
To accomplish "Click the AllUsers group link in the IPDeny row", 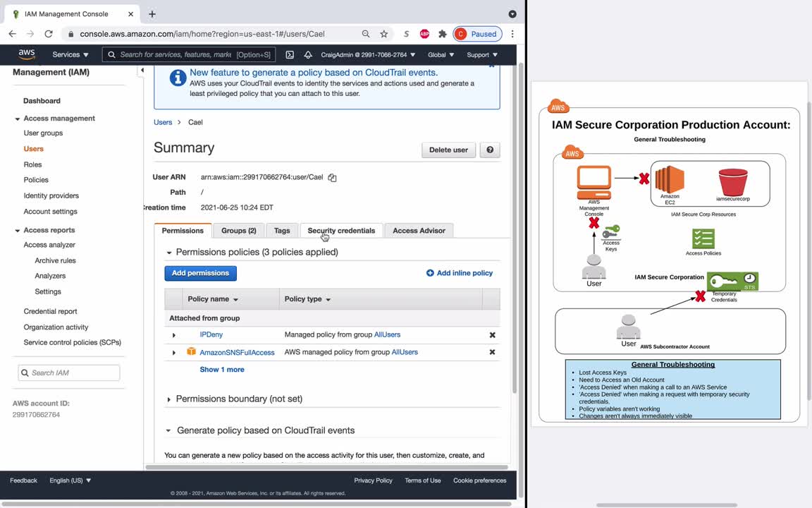I will coord(388,335).
